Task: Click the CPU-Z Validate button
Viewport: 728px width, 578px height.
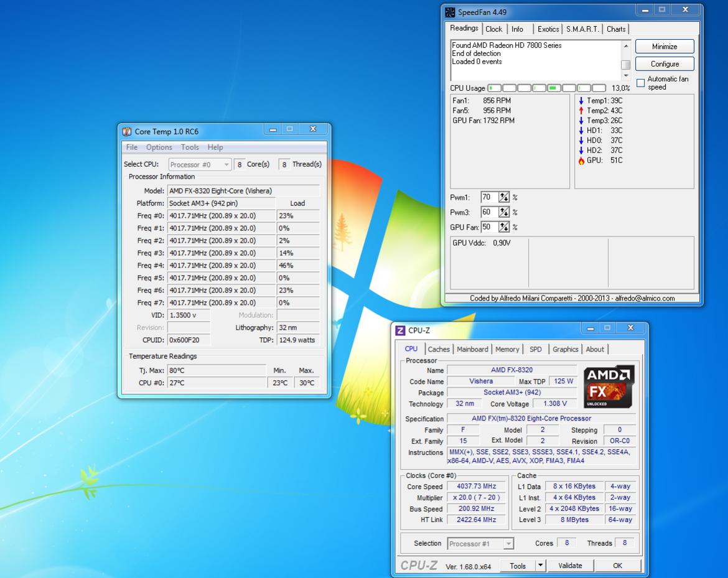Action: pos(570,566)
